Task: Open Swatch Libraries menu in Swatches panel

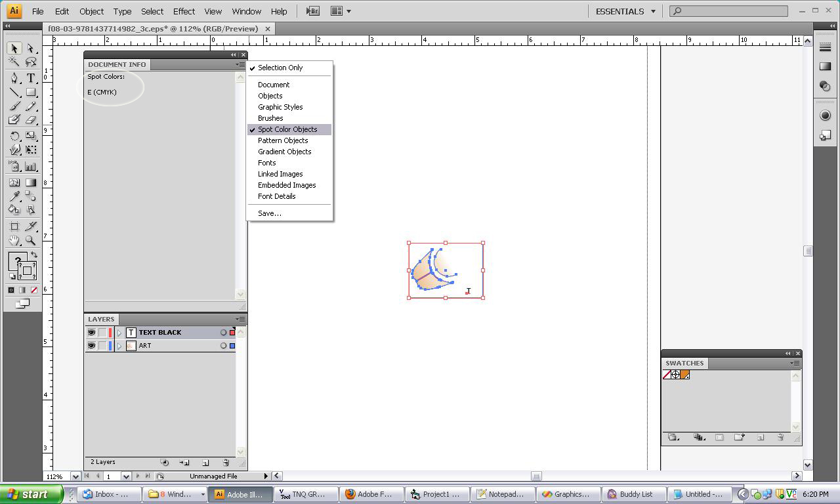Action: [x=673, y=437]
